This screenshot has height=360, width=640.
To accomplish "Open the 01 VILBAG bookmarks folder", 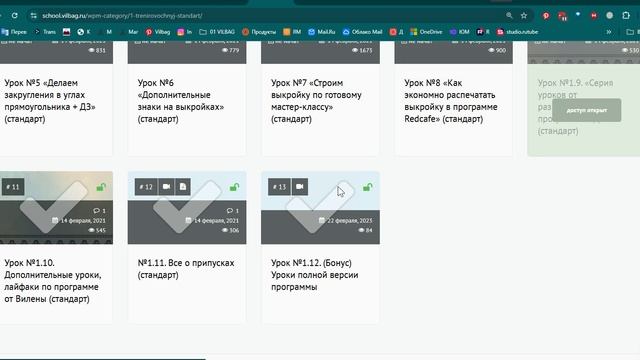I will click(217, 32).
